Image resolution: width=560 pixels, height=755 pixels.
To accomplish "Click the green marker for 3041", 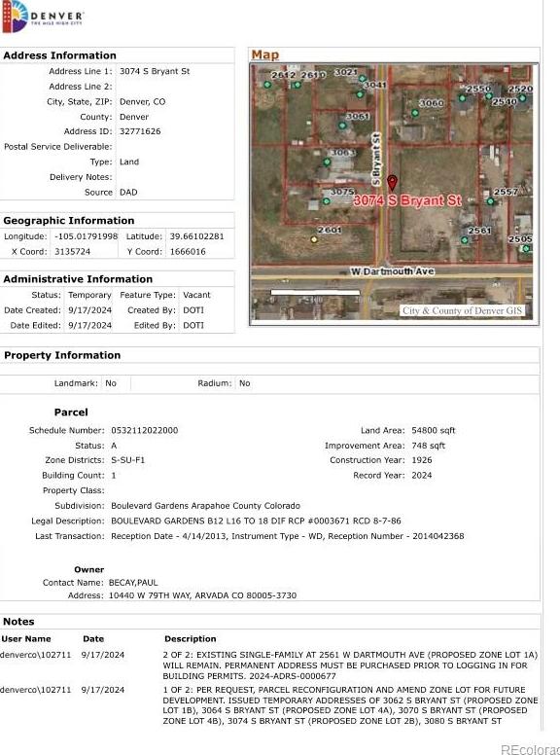I will pos(360,94).
